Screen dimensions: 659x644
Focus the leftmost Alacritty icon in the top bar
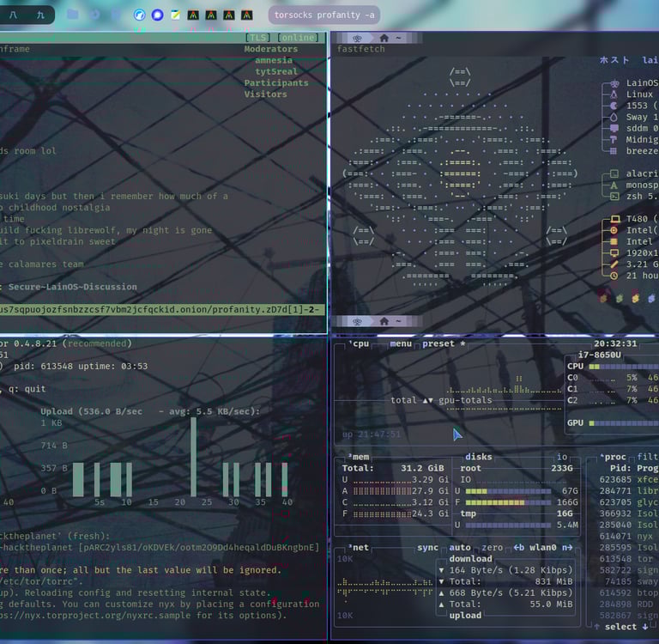pos(193,15)
